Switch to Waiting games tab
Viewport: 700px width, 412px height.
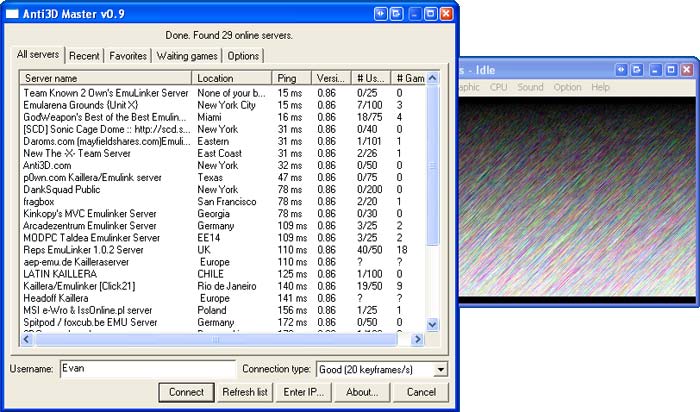(187, 56)
